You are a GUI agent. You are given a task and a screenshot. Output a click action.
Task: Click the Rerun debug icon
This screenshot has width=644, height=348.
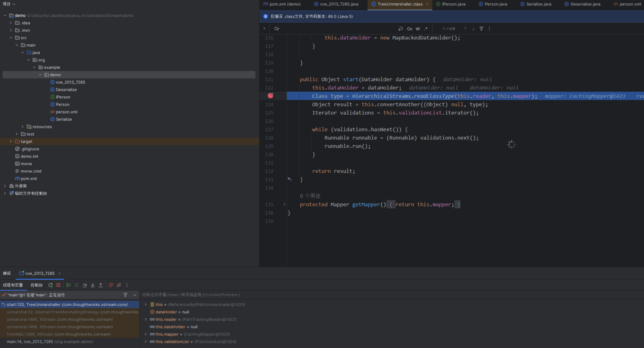(50, 285)
